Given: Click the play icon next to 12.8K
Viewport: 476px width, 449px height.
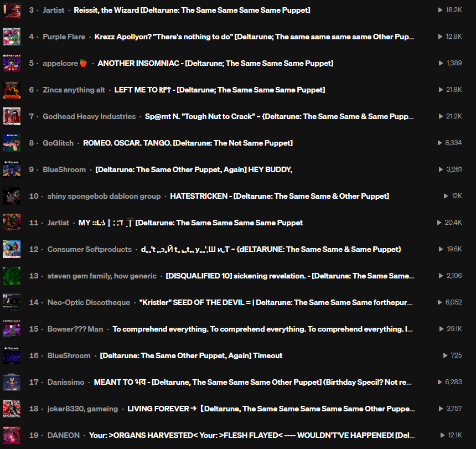Looking at the screenshot, I should [440, 37].
